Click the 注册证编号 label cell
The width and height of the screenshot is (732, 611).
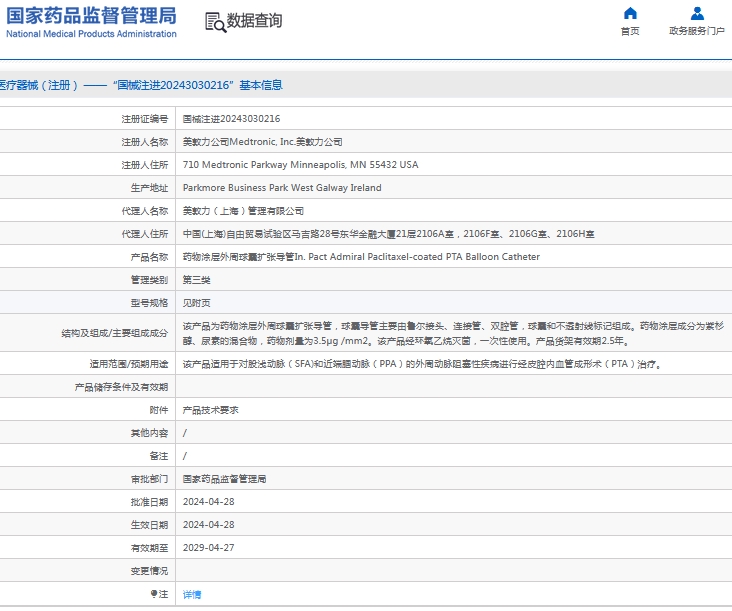(88, 119)
